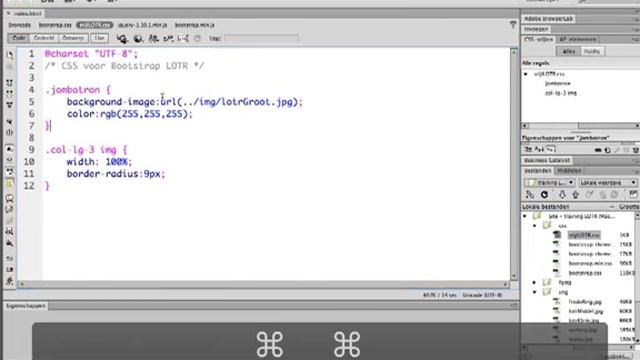Viewport: 640px width, 360px height.
Task: Select frodoRing.jpg in files list
Action: click(585, 302)
